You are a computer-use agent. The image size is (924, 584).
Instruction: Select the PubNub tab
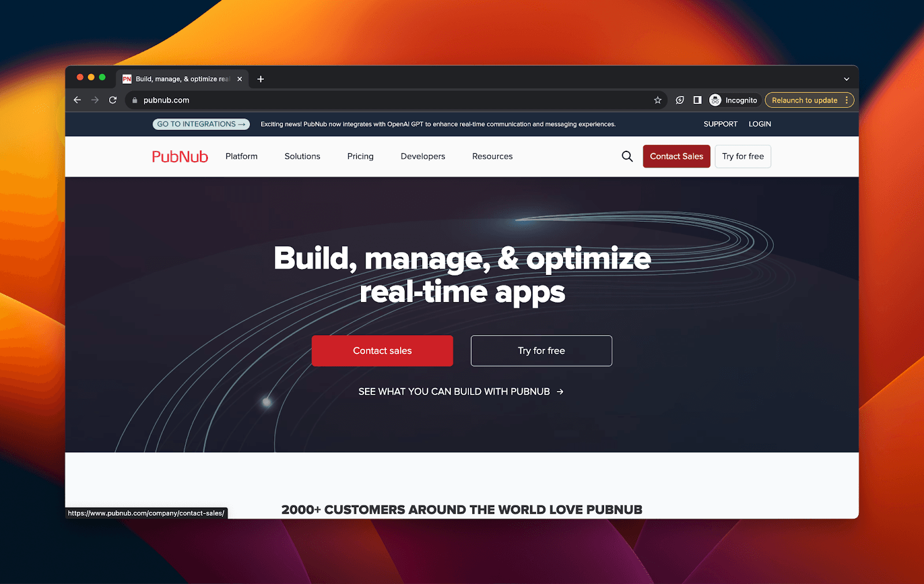tap(182, 79)
